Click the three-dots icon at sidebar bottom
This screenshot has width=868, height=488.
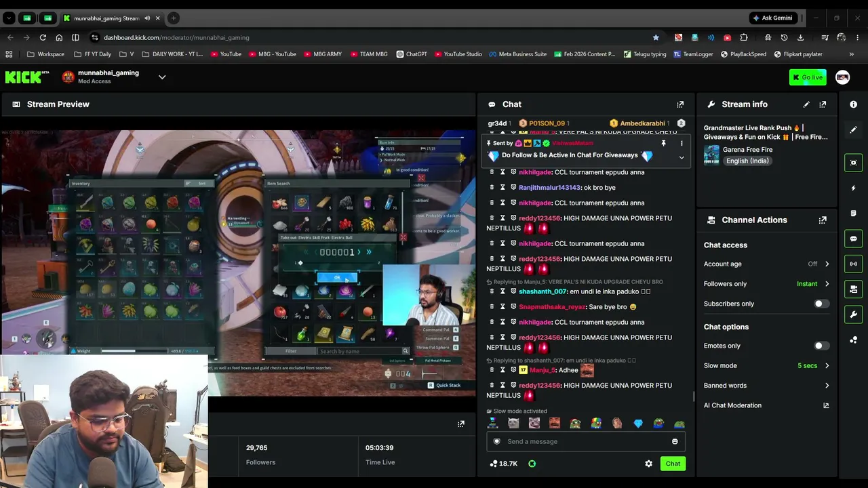pos(854,340)
